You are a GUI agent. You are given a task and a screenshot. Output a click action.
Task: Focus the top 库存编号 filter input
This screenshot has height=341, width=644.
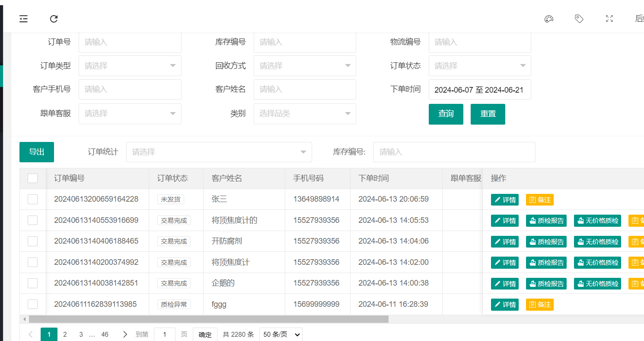[305, 42]
